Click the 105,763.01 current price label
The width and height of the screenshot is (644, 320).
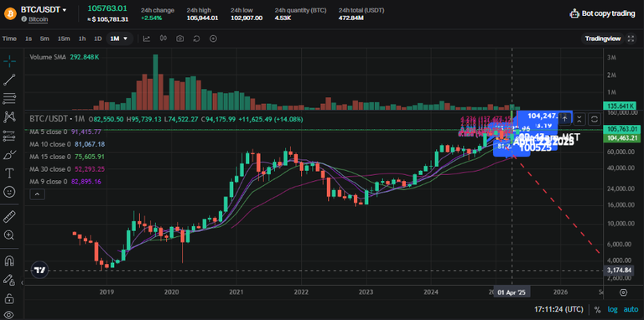[x=622, y=129]
